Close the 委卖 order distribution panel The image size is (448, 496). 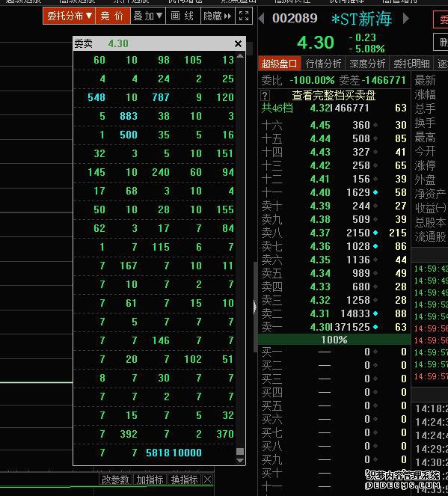tap(238, 43)
